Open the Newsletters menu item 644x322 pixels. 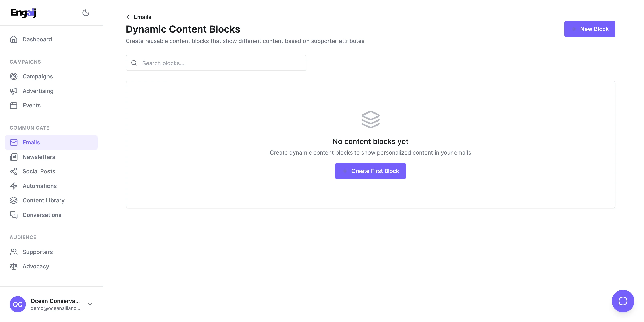tap(39, 157)
